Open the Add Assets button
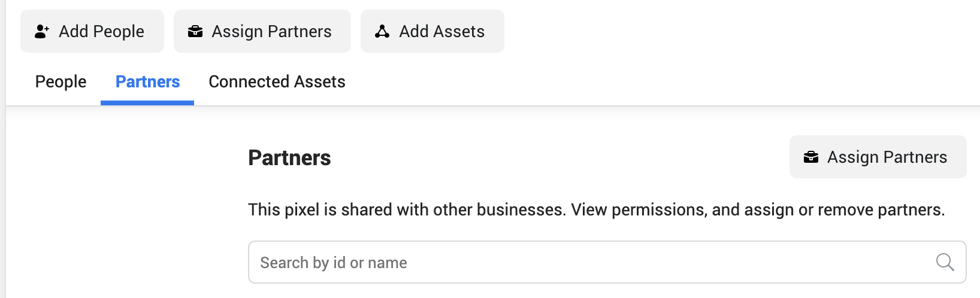 [x=432, y=31]
